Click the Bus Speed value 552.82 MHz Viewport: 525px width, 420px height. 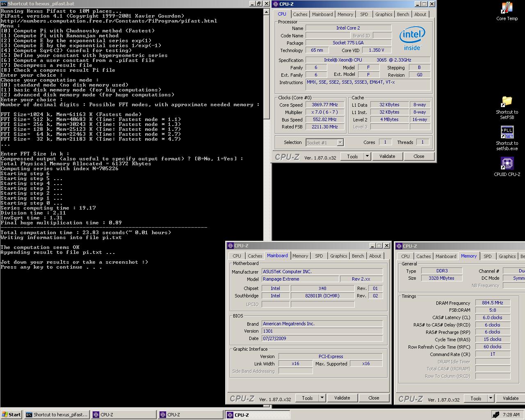pos(324,120)
